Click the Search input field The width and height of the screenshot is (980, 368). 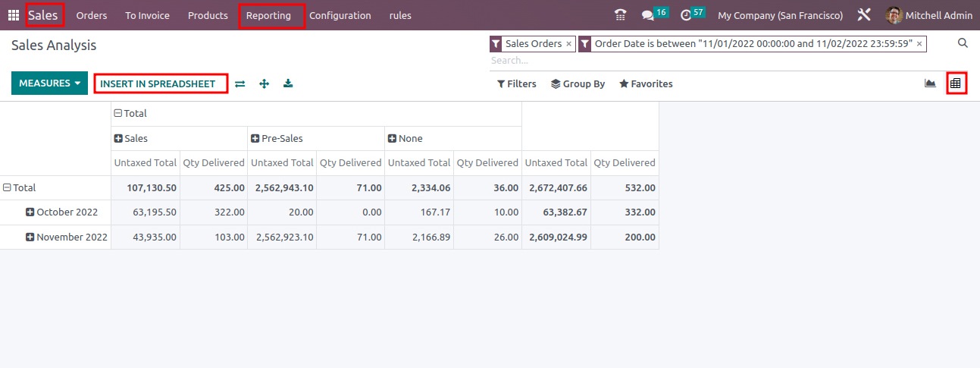(716, 61)
